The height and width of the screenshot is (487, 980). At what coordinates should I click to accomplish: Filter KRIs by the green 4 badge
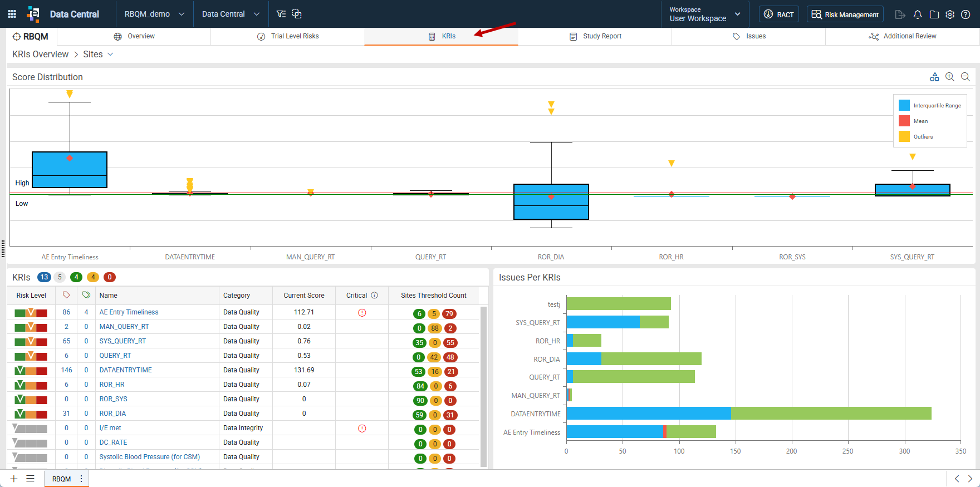tap(77, 277)
